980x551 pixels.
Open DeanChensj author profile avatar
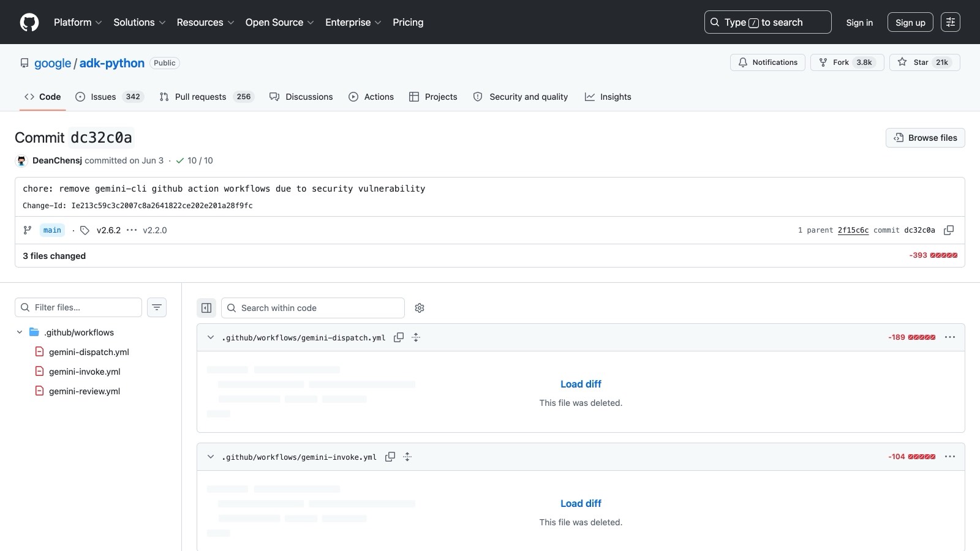[21, 160]
